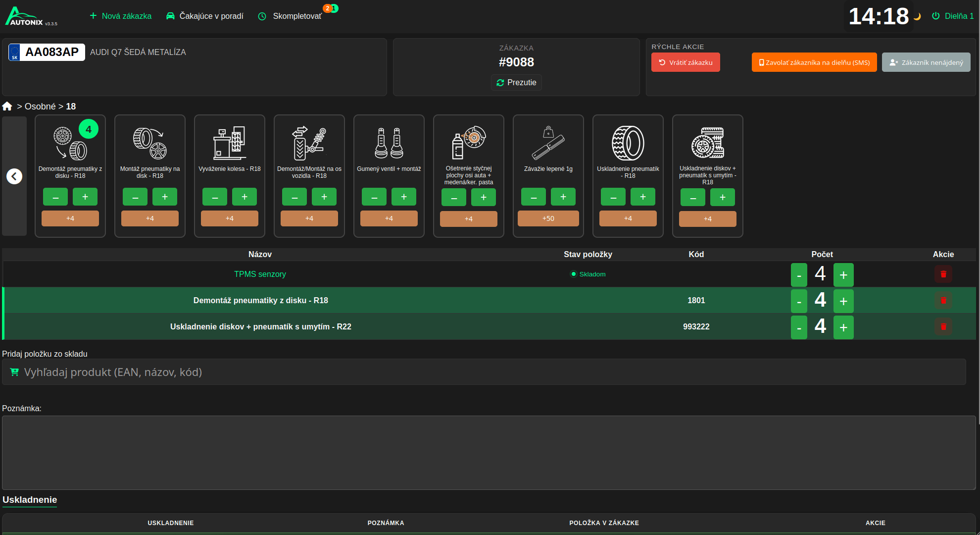
Task: Click the tire demounting R18 service icon
Action: pos(70,144)
